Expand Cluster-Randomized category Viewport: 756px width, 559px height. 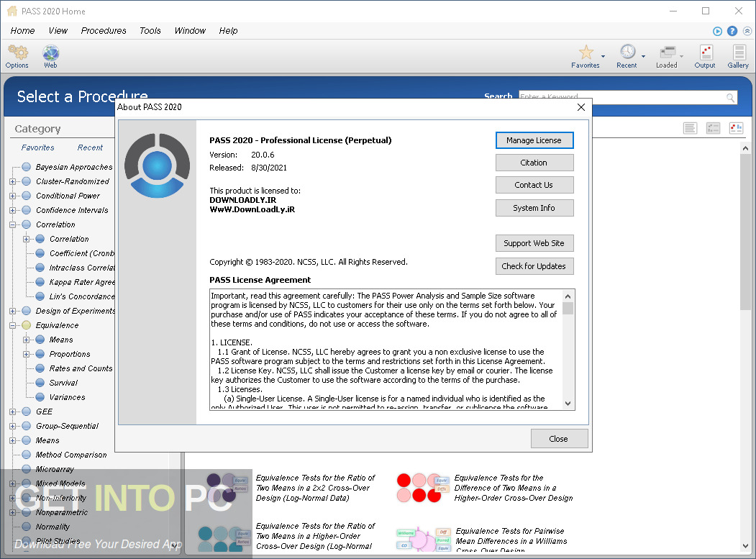click(12, 182)
